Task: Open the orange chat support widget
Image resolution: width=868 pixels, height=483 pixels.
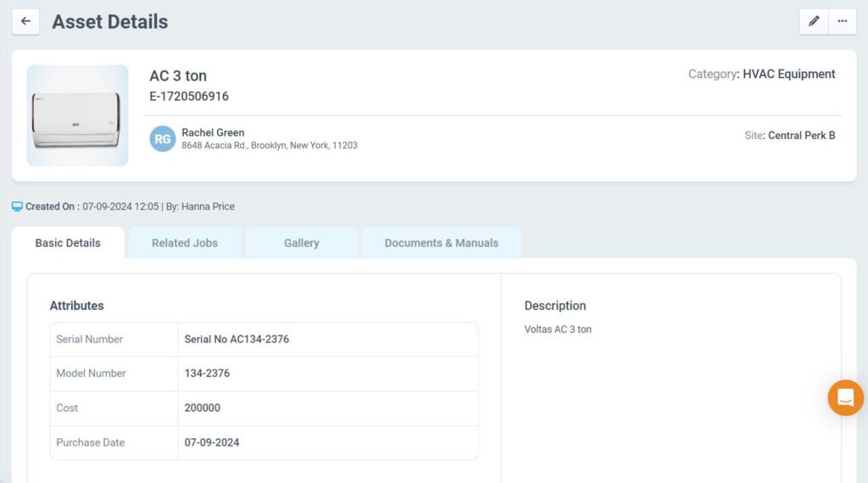Action: tap(845, 397)
